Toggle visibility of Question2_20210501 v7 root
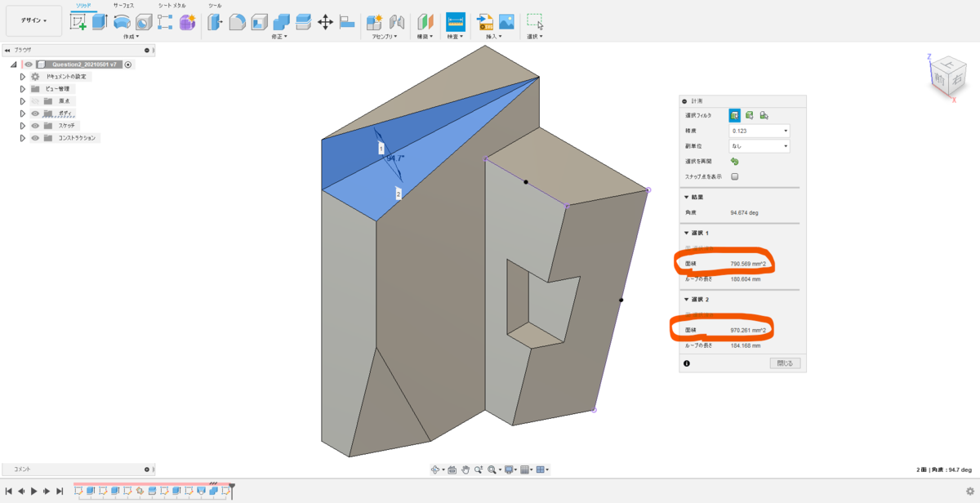This screenshot has height=503, width=980. 28,65
